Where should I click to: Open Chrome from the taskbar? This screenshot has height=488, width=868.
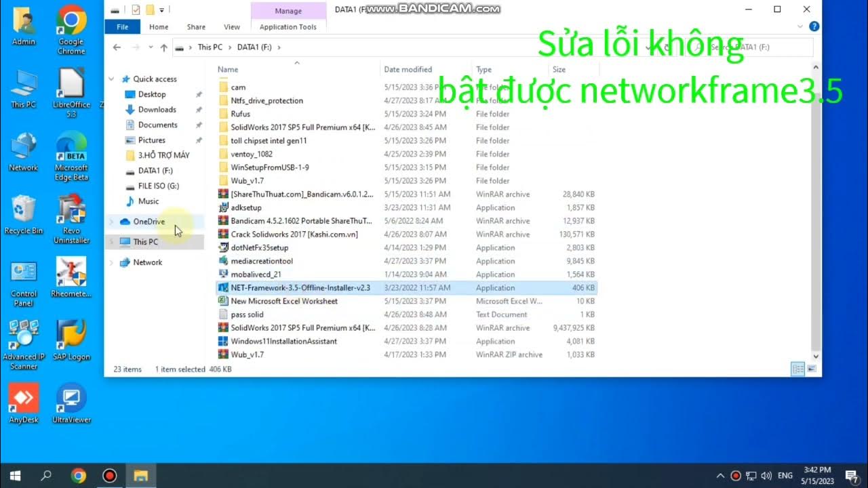point(78,475)
